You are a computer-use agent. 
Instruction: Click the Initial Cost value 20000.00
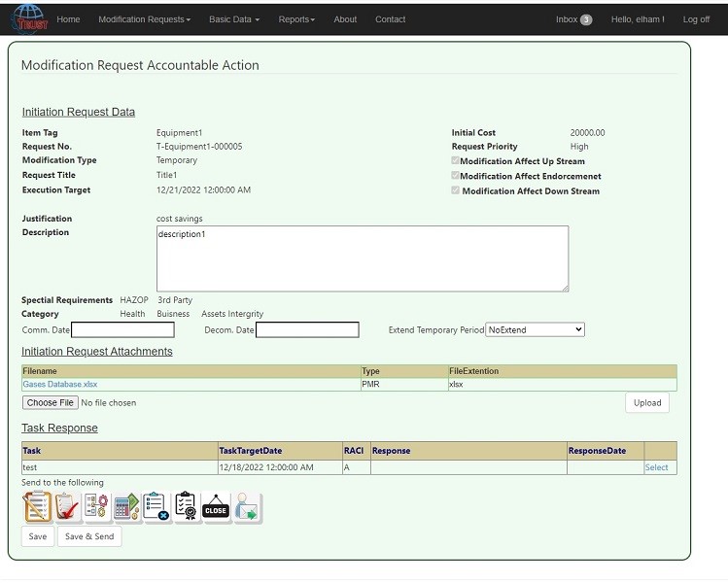(587, 133)
